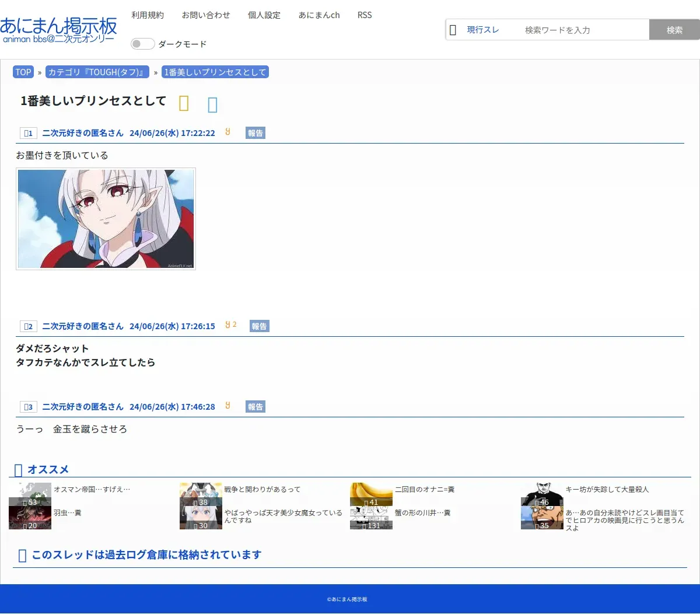
Task: Click the like icon on post 1
Action: (x=228, y=132)
